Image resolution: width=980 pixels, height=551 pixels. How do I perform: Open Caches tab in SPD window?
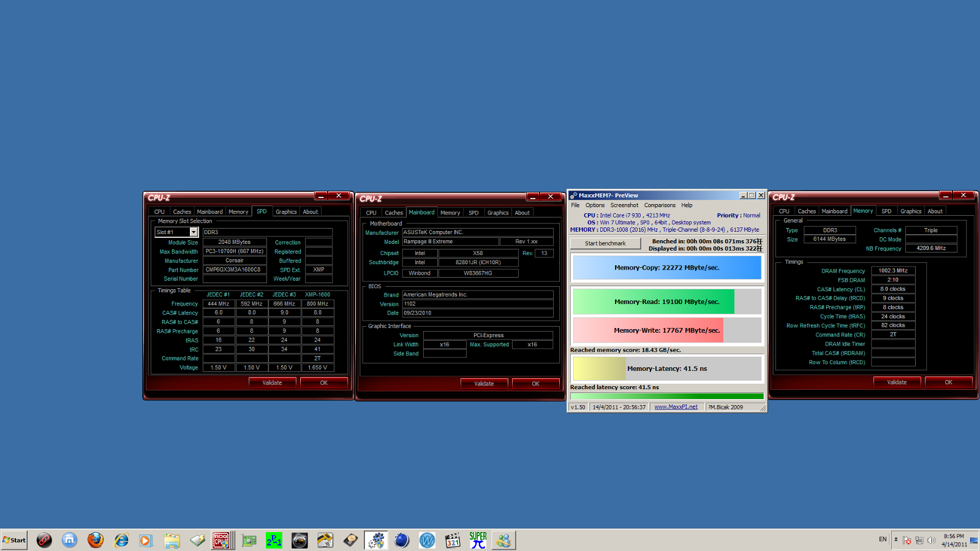pos(182,212)
